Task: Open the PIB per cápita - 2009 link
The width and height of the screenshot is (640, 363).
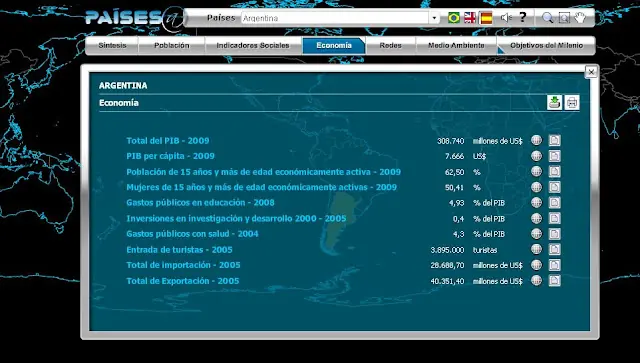Action: (171, 156)
